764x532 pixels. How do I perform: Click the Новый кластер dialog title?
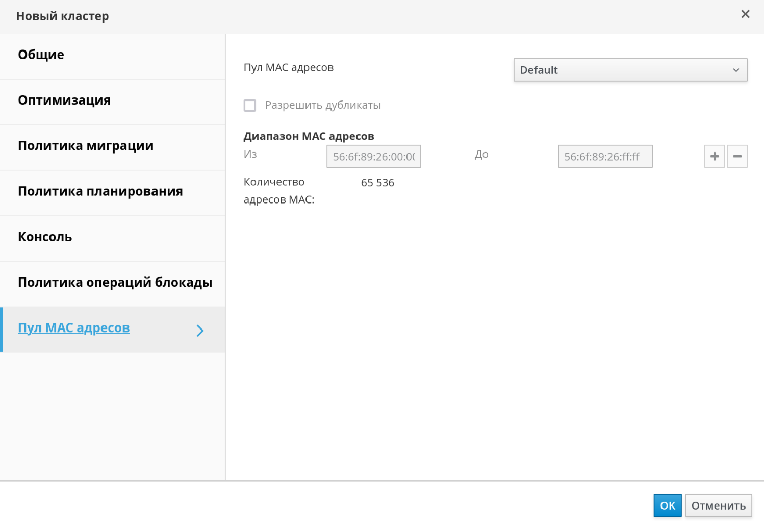pos(62,16)
